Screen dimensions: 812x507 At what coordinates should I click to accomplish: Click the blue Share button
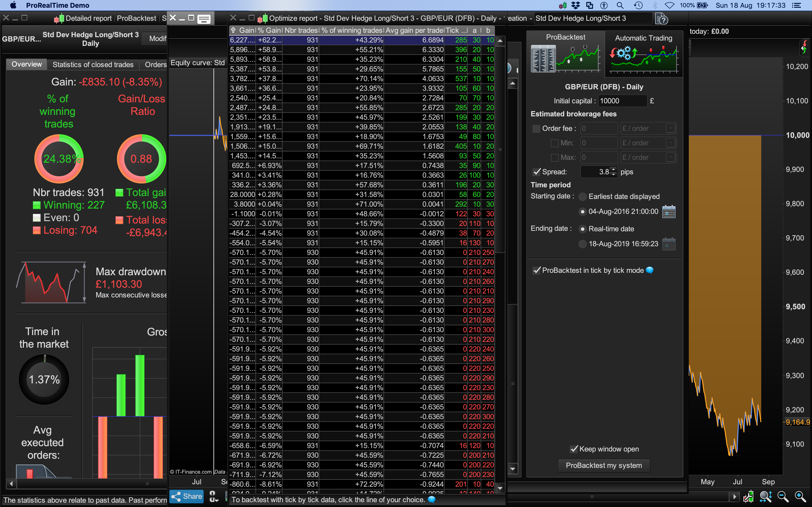click(x=187, y=496)
